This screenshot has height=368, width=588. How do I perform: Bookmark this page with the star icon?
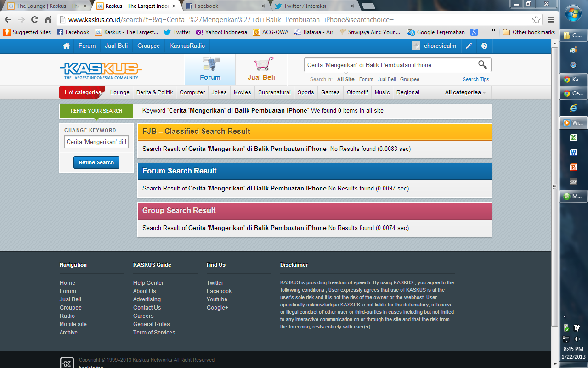pos(536,20)
